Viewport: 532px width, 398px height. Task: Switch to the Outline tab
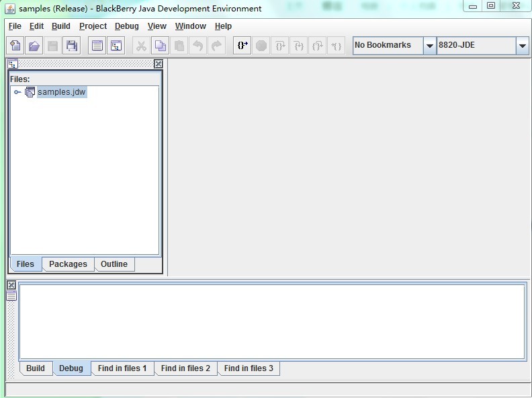(x=114, y=264)
